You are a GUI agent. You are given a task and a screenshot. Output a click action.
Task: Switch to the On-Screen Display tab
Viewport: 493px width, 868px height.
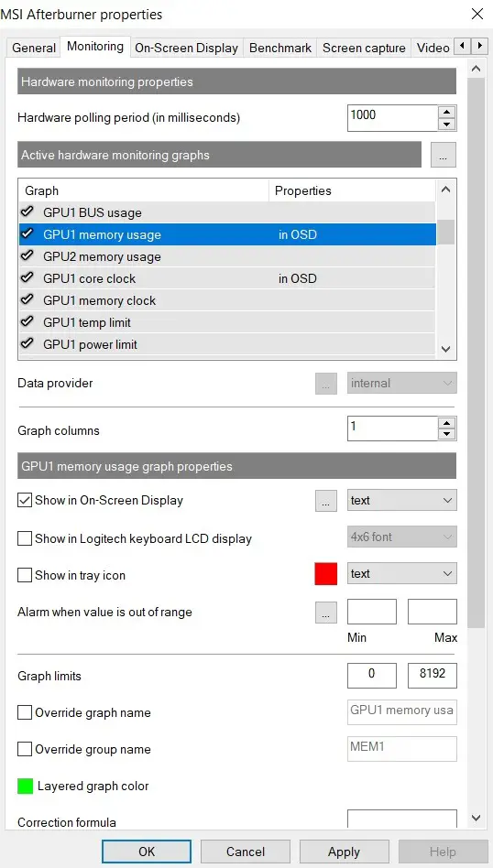point(187,49)
